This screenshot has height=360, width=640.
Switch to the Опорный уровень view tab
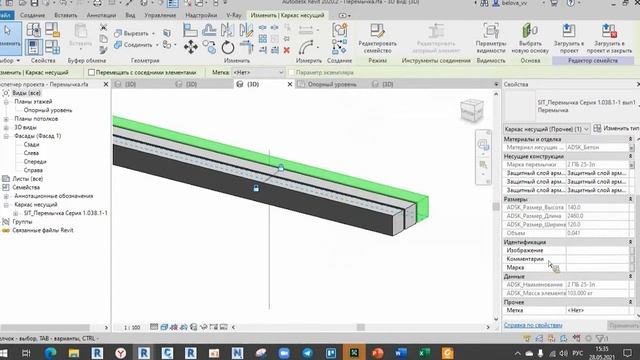(332, 84)
